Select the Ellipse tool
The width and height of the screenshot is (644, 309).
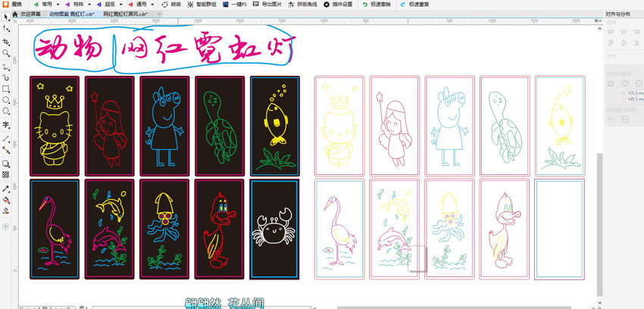click(6, 100)
